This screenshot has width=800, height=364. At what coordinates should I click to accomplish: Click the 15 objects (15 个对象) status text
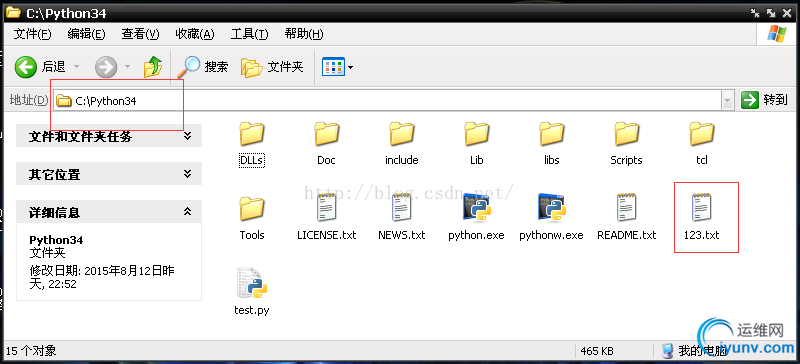[x=31, y=351]
